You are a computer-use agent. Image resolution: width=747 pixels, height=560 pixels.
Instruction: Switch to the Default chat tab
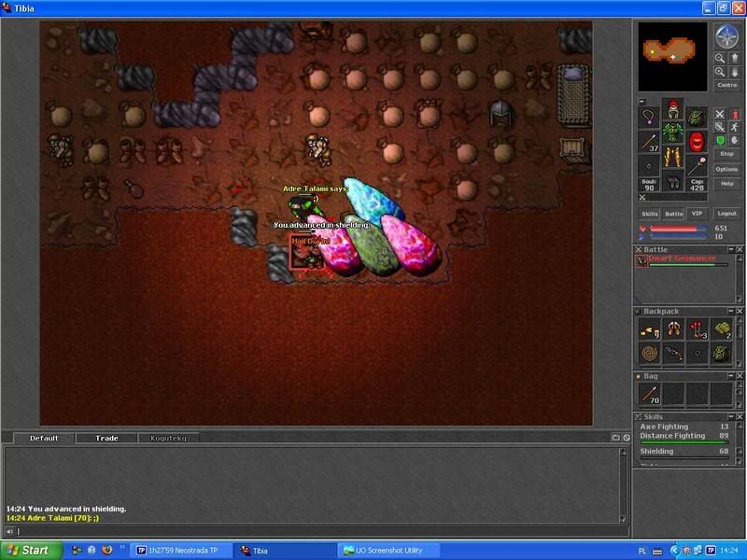coord(44,438)
